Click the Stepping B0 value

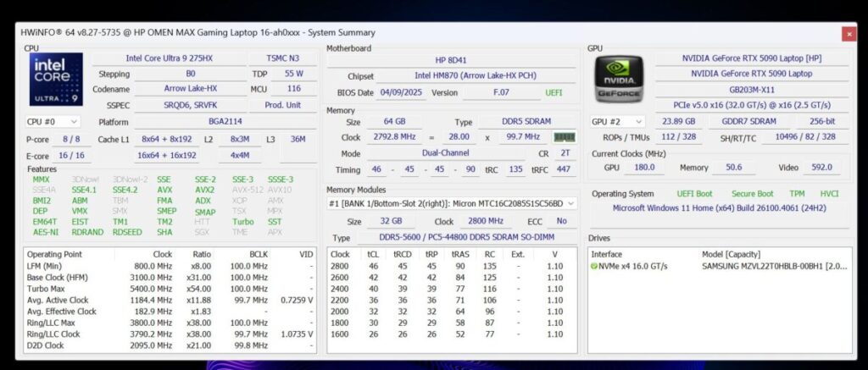(191, 74)
